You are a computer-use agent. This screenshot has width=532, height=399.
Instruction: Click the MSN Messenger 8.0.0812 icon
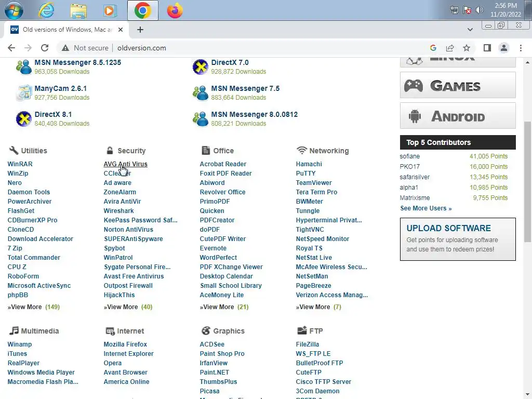click(201, 119)
